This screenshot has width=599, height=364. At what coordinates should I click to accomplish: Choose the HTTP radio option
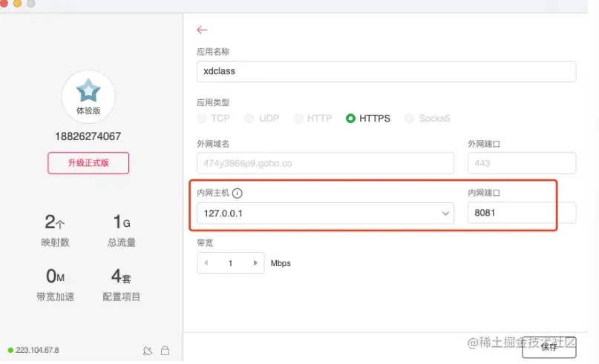pos(298,118)
